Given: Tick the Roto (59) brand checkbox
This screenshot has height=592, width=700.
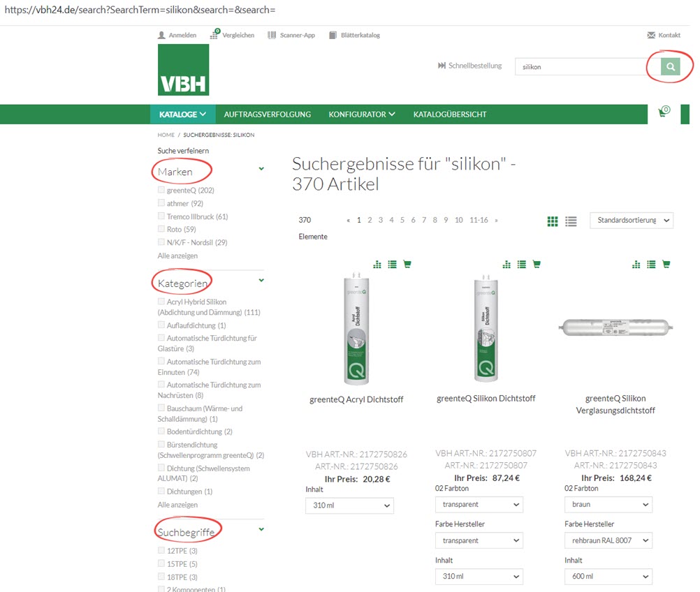Looking at the screenshot, I should (161, 228).
